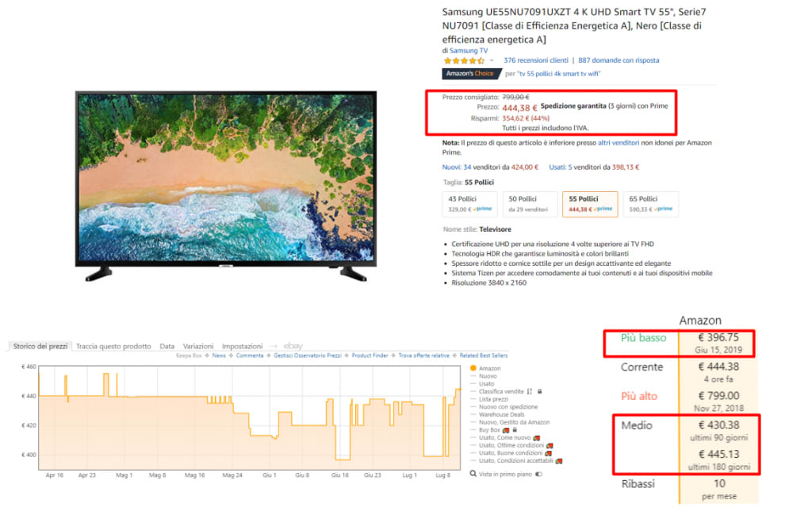The height and width of the screenshot is (519, 812).
Task: Open 376 recensioni clienti link
Action: click(536, 60)
